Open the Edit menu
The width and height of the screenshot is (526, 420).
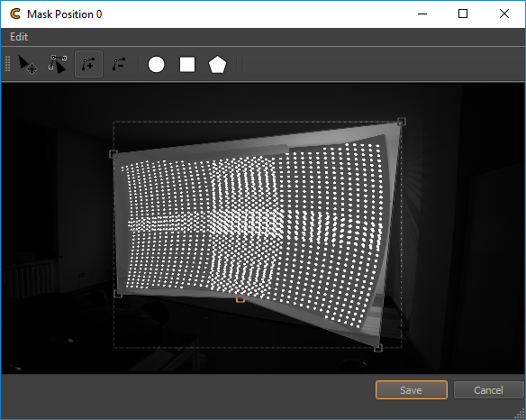click(x=19, y=37)
